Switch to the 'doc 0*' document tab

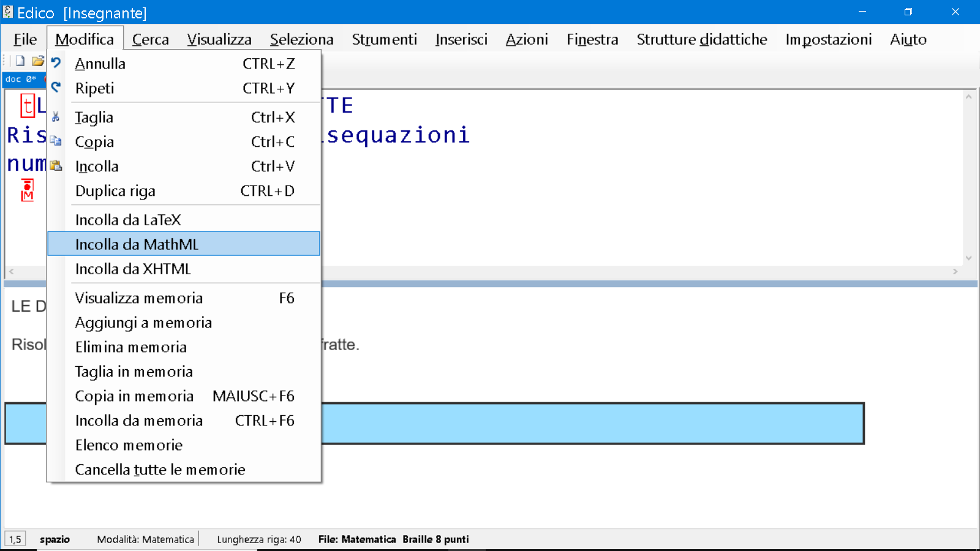23,80
